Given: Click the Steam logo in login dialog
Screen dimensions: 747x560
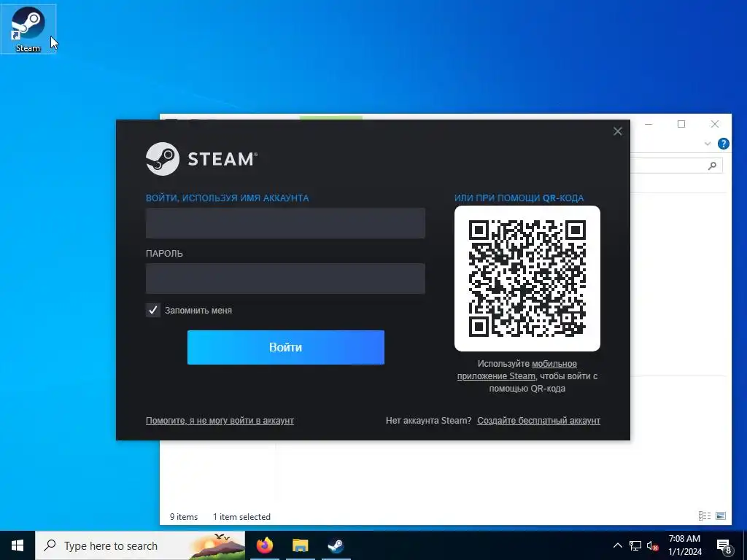Looking at the screenshot, I should (x=201, y=159).
